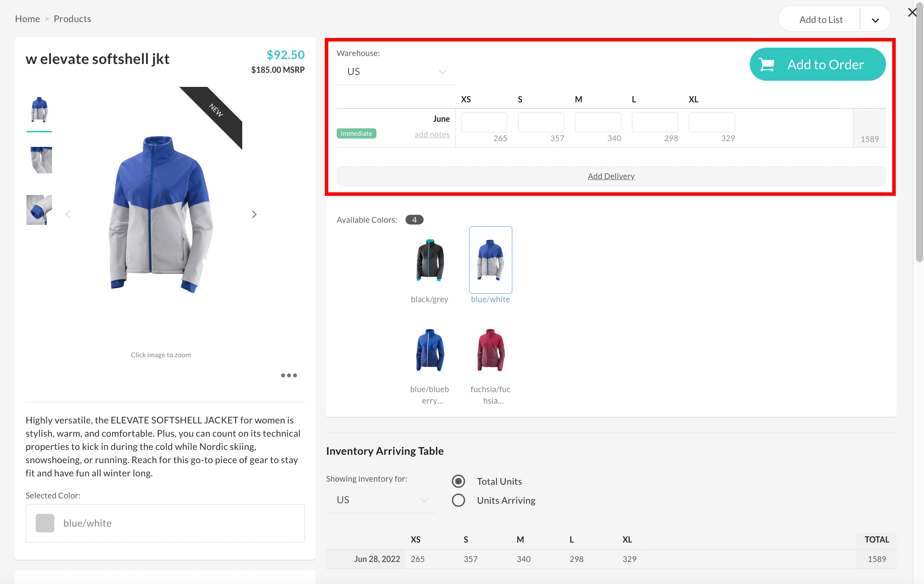Expand the Warehouse US dropdown
Screen dimensions: 924x584
[x=396, y=71]
